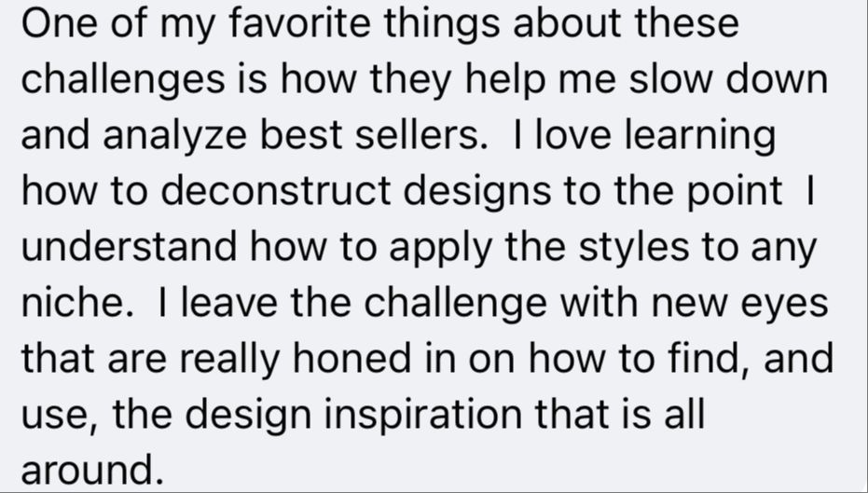The width and height of the screenshot is (868, 493).
Task: Click the final word "around."
Action: [x=92, y=471]
